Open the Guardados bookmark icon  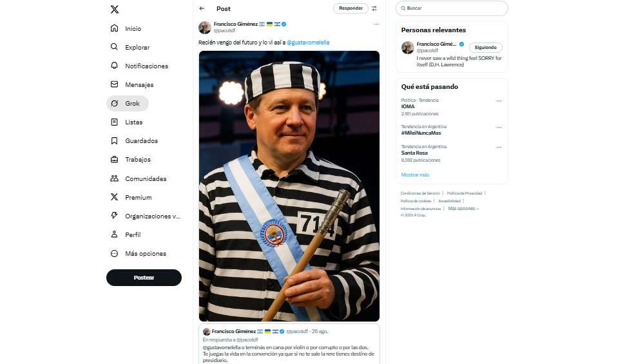click(x=115, y=140)
